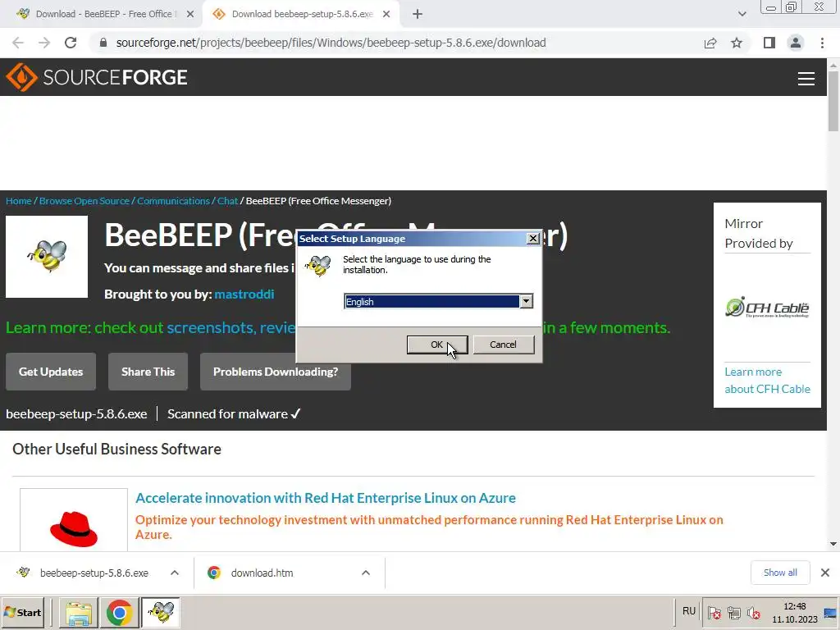Open File Explorer from the taskbar

point(78,612)
